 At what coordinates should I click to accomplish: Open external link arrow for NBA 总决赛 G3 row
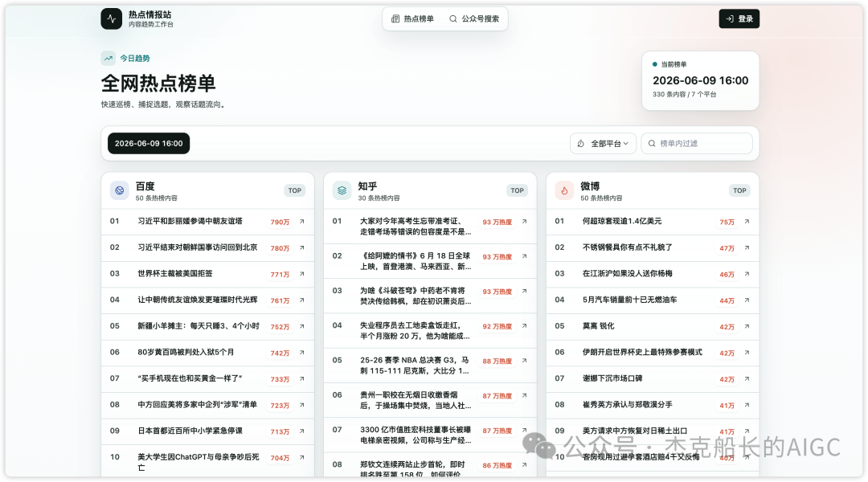[x=524, y=360]
